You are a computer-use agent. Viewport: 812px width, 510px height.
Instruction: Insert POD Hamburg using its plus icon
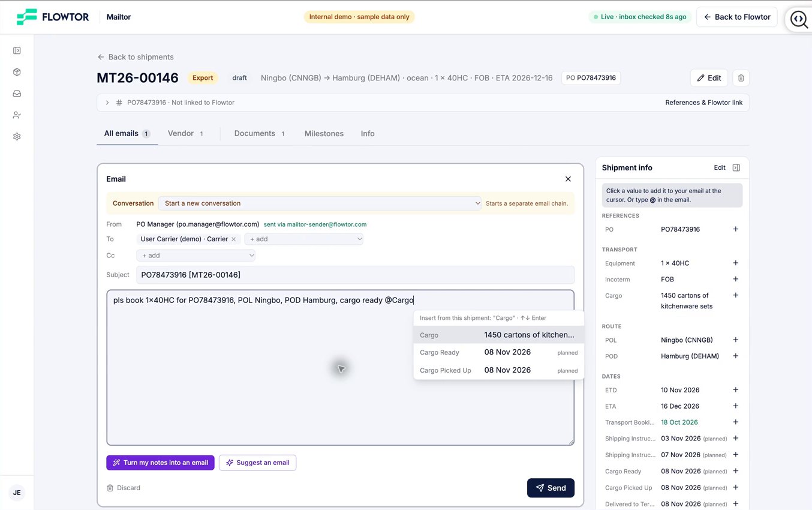click(x=736, y=356)
